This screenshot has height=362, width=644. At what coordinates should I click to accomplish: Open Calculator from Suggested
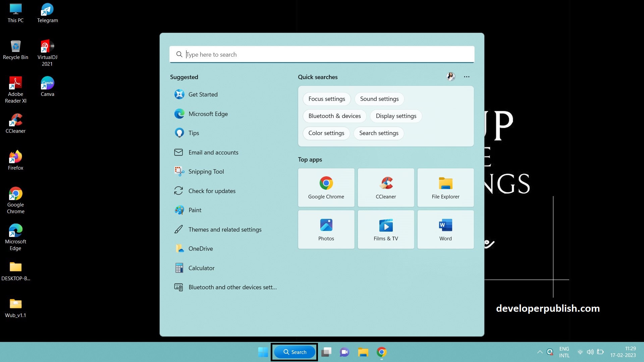pyautogui.click(x=201, y=268)
